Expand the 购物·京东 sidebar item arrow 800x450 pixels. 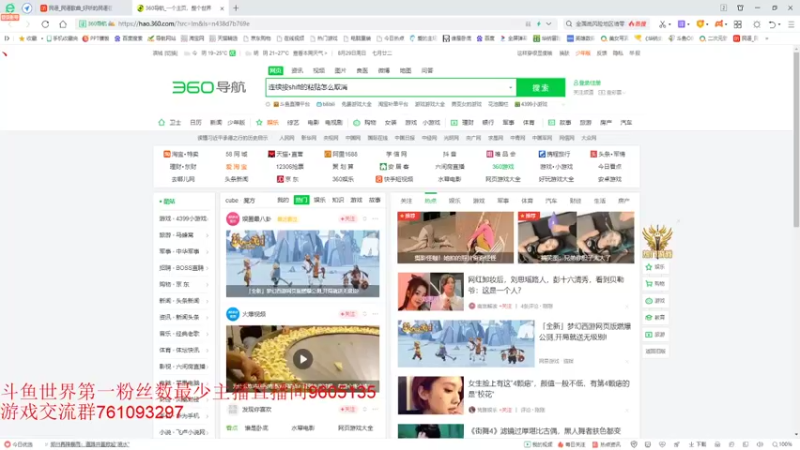[207, 284]
